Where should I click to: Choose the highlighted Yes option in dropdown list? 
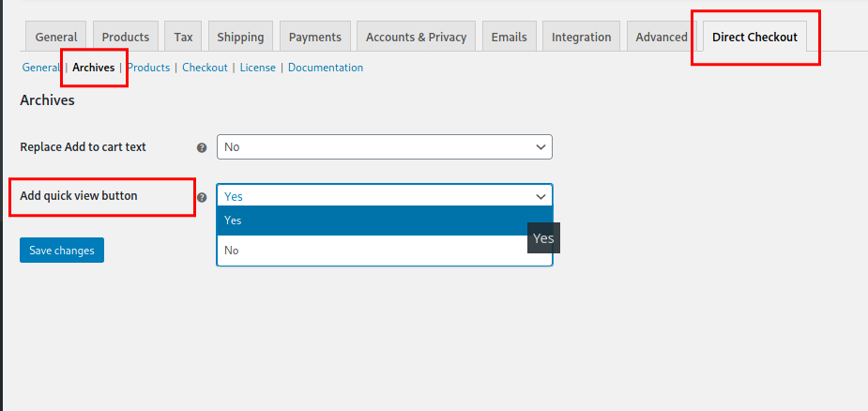pos(384,221)
